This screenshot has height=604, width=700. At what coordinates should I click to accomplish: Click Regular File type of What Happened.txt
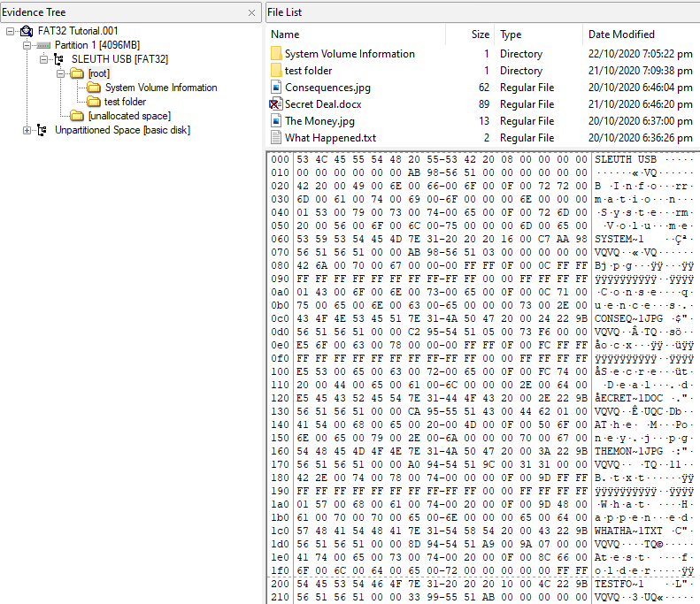(x=527, y=138)
